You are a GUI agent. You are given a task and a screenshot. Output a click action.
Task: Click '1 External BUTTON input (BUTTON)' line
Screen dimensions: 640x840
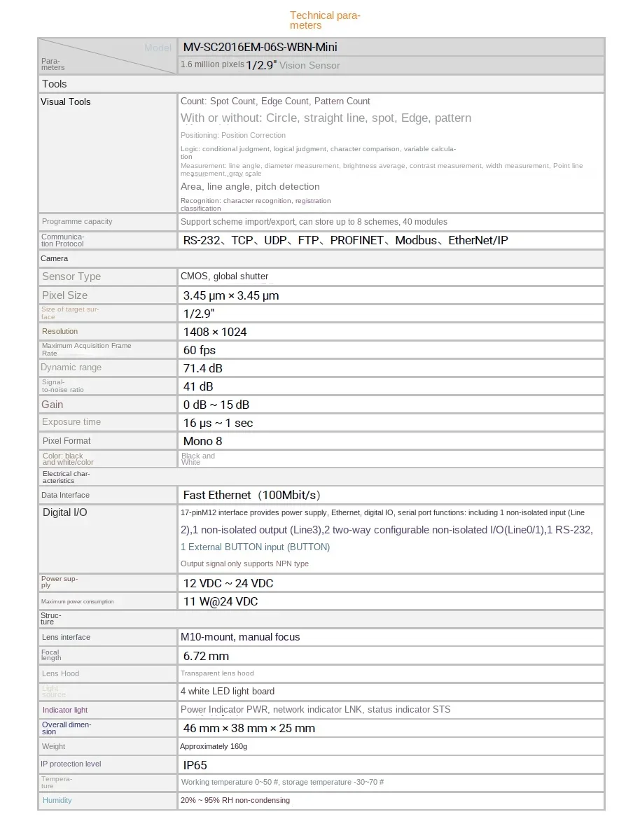pyautogui.click(x=255, y=547)
